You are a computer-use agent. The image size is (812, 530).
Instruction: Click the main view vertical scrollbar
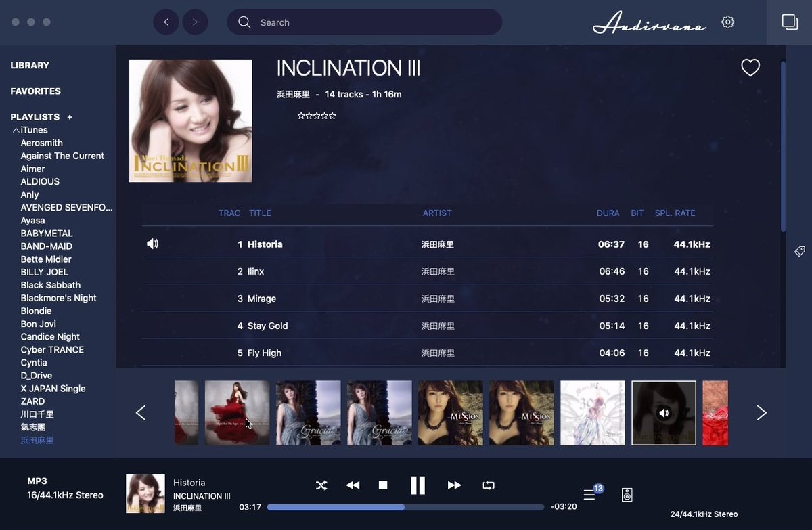pyautogui.click(x=784, y=147)
